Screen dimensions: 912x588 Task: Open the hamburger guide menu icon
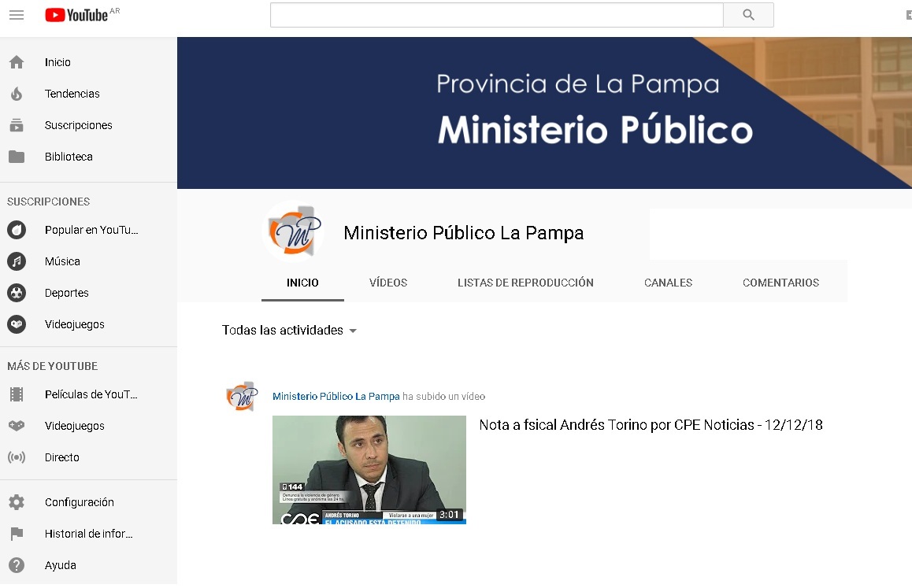point(17,15)
